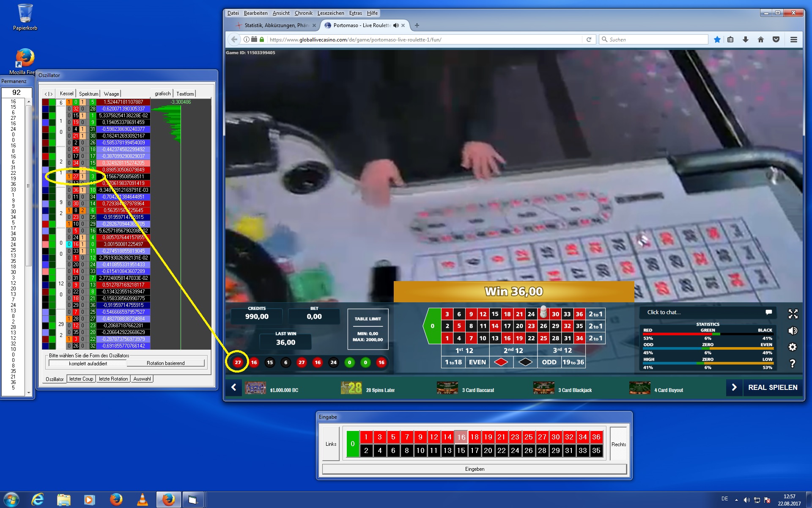Open the roulette game settings gear

[793, 347]
